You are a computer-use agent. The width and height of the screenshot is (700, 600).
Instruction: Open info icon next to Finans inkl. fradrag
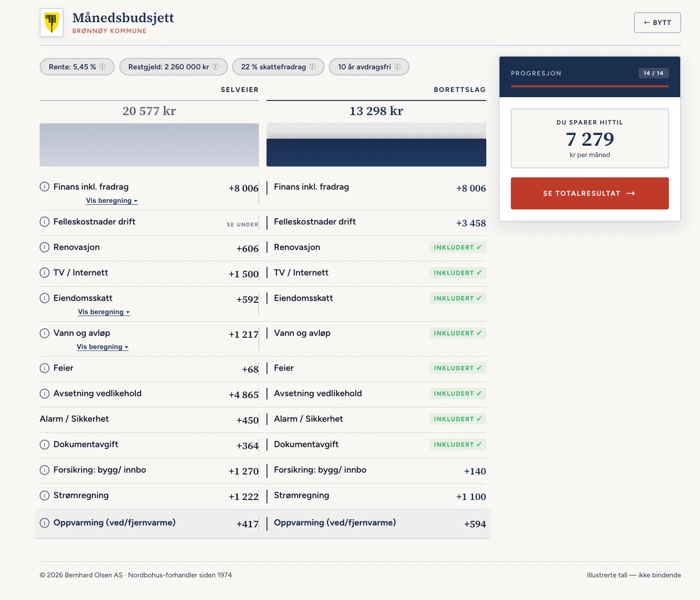click(44, 187)
